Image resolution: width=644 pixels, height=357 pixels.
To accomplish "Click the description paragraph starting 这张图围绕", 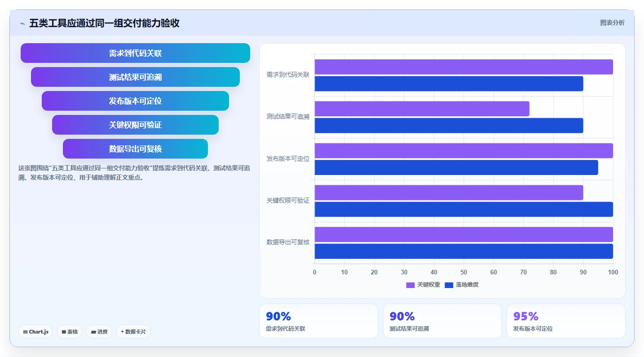I will pyautogui.click(x=134, y=173).
